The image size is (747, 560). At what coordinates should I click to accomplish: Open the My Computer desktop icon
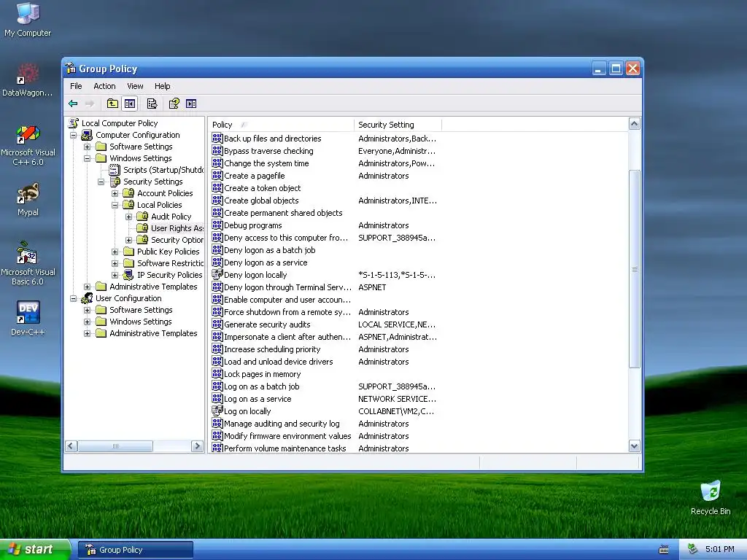[x=28, y=20]
